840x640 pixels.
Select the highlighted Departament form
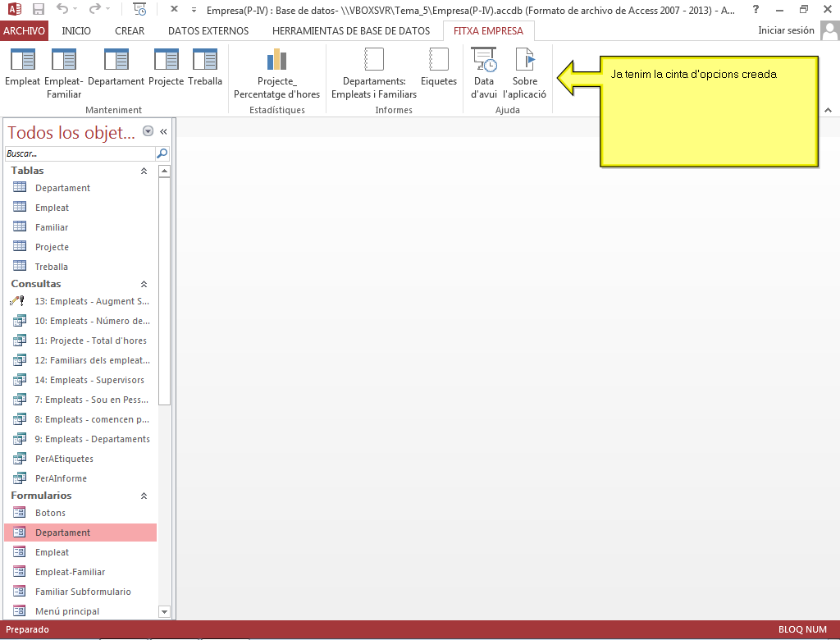(80, 533)
